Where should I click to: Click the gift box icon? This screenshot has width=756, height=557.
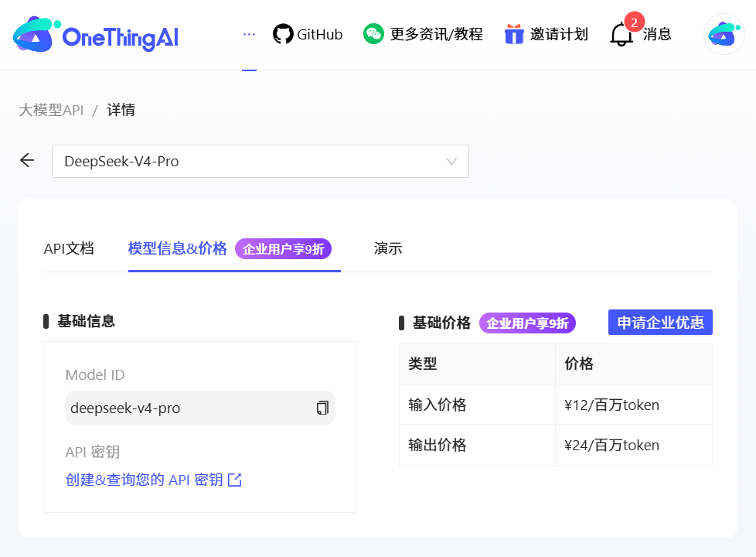tap(514, 34)
